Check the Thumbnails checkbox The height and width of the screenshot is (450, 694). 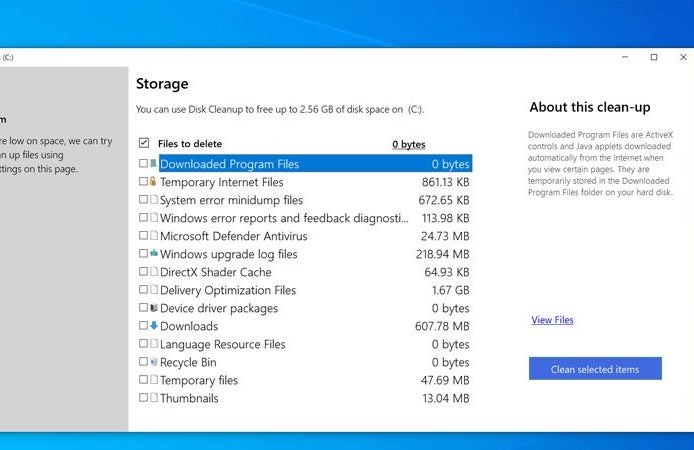tap(143, 397)
